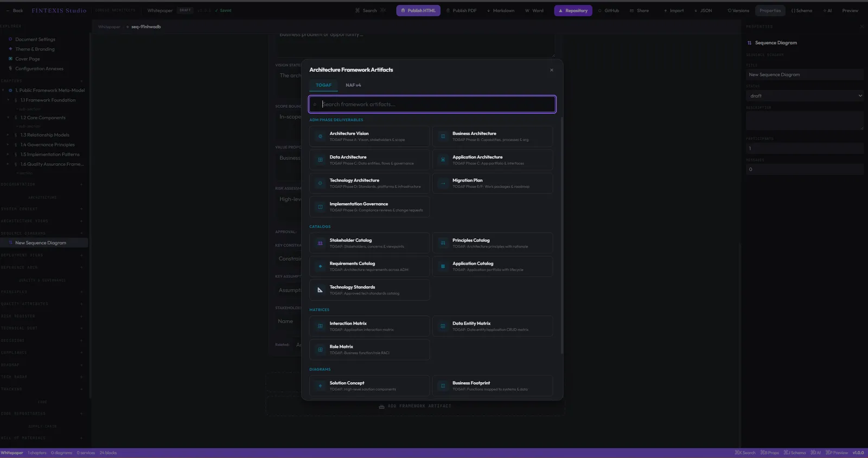
Task: Click the Import button
Action: (x=674, y=10)
